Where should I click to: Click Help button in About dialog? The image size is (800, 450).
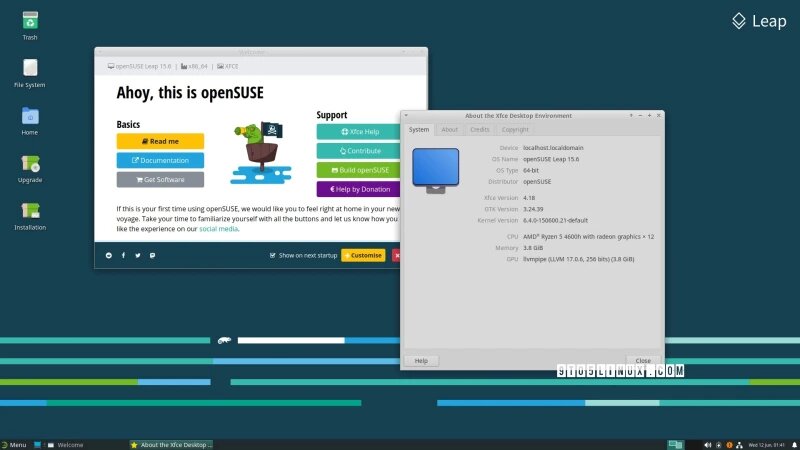coord(421,361)
